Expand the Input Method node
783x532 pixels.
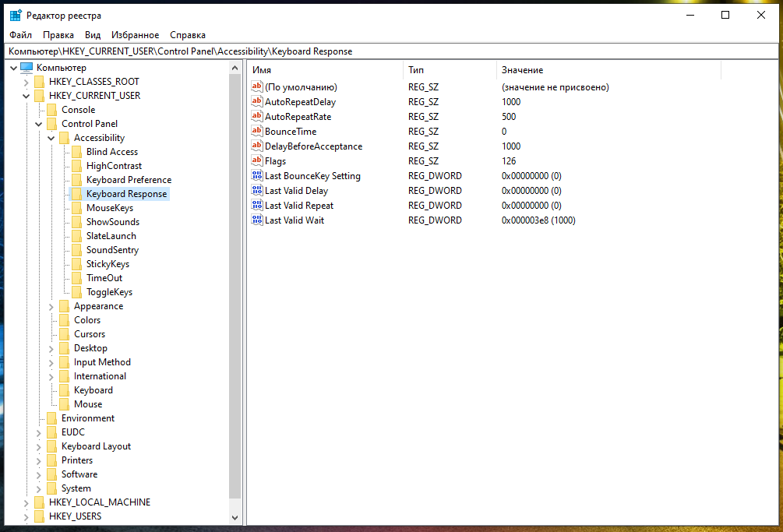click(51, 362)
